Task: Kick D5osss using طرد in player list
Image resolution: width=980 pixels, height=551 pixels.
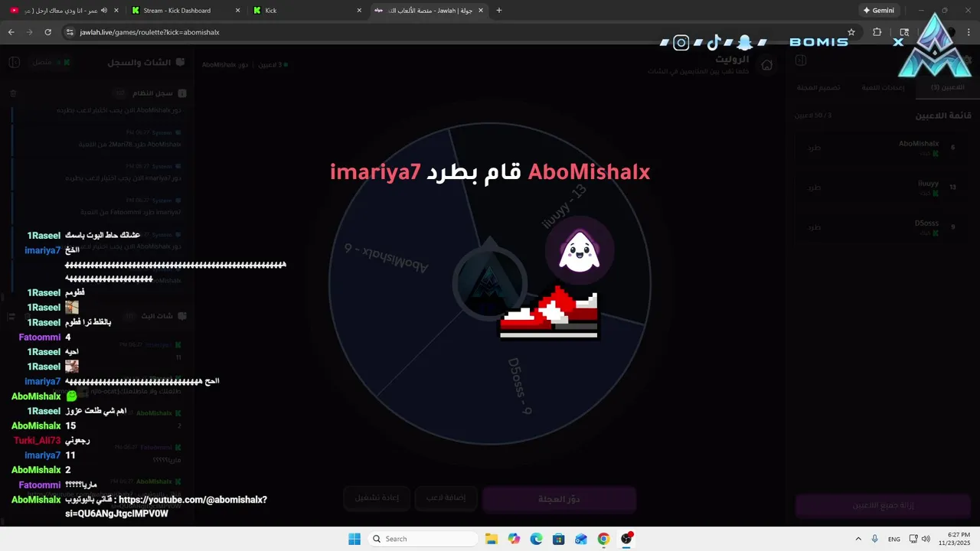Action: pos(814,227)
